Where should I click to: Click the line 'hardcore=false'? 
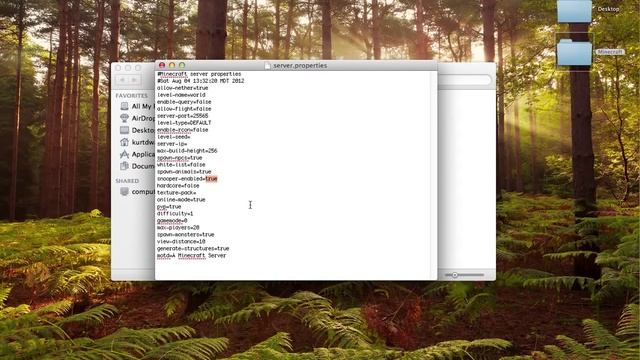click(x=178, y=186)
